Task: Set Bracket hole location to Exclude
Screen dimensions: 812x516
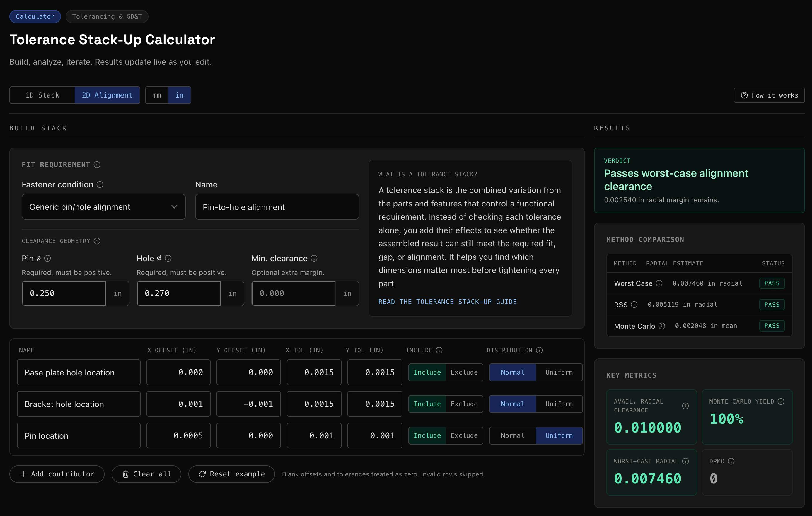Action: coord(464,404)
